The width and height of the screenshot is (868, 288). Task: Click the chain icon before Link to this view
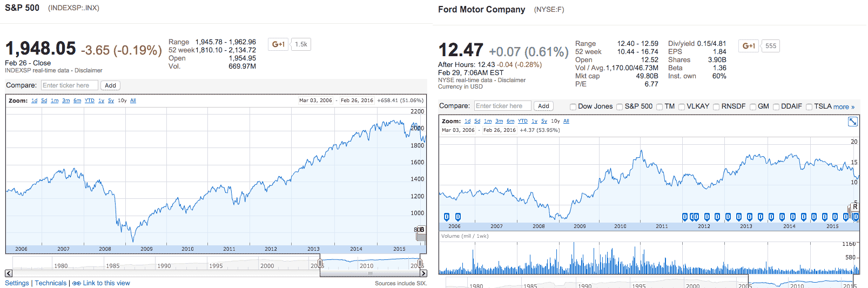(x=77, y=283)
